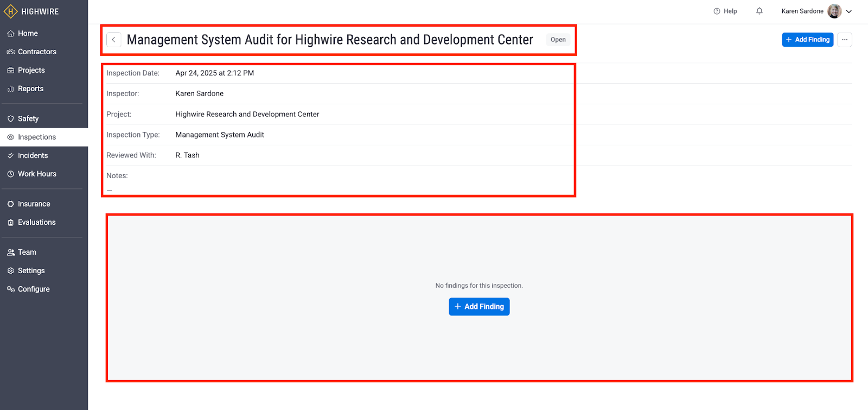Click the Incidents checkmark icon

(10, 156)
